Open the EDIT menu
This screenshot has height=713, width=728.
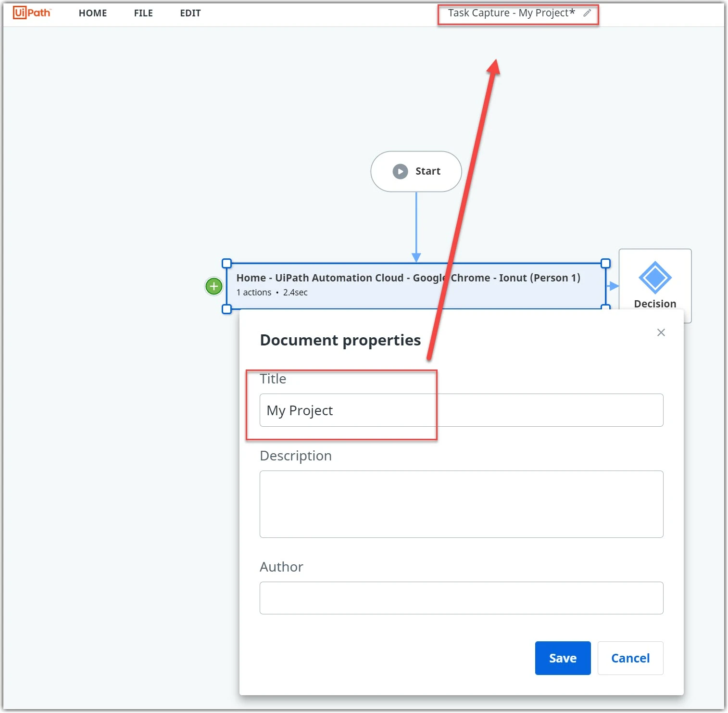coord(190,13)
